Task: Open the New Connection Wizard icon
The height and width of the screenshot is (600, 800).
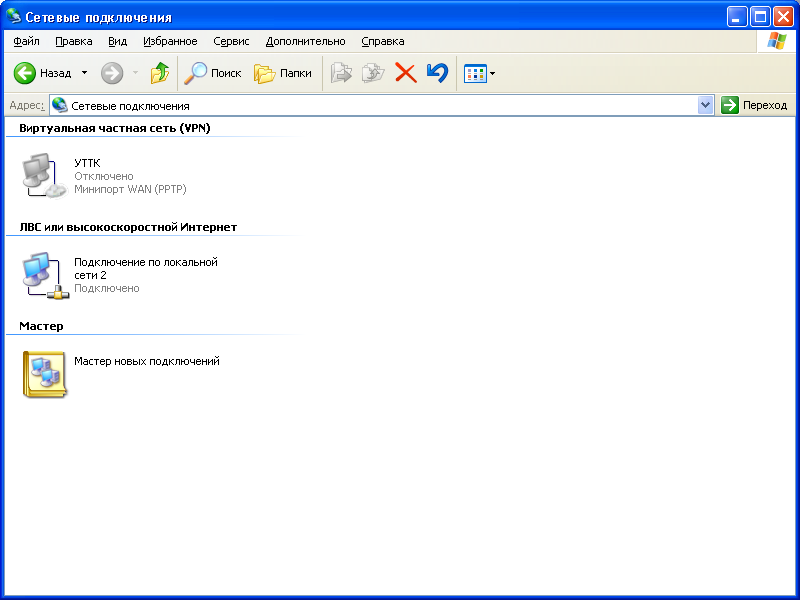Action: 45,374
